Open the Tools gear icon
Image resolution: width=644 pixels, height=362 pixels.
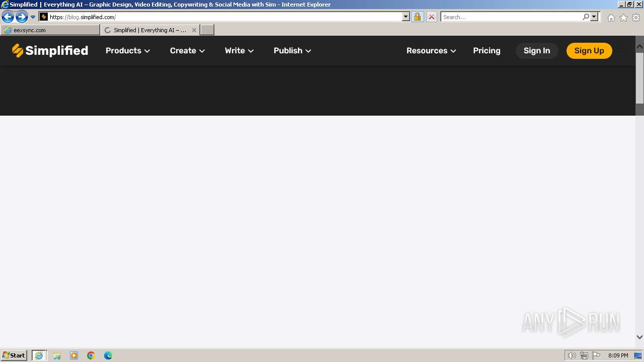tap(636, 18)
